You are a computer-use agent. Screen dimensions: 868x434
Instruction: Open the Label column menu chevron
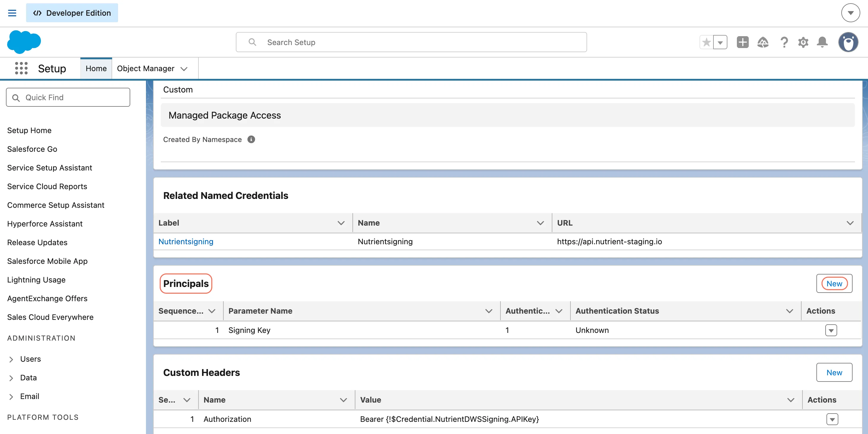[x=341, y=223]
